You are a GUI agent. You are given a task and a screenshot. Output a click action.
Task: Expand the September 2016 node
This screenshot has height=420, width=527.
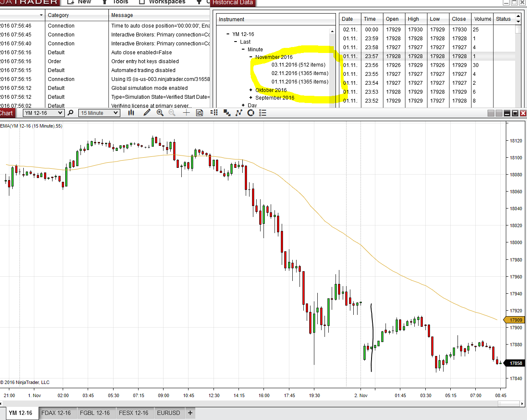click(x=251, y=98)
